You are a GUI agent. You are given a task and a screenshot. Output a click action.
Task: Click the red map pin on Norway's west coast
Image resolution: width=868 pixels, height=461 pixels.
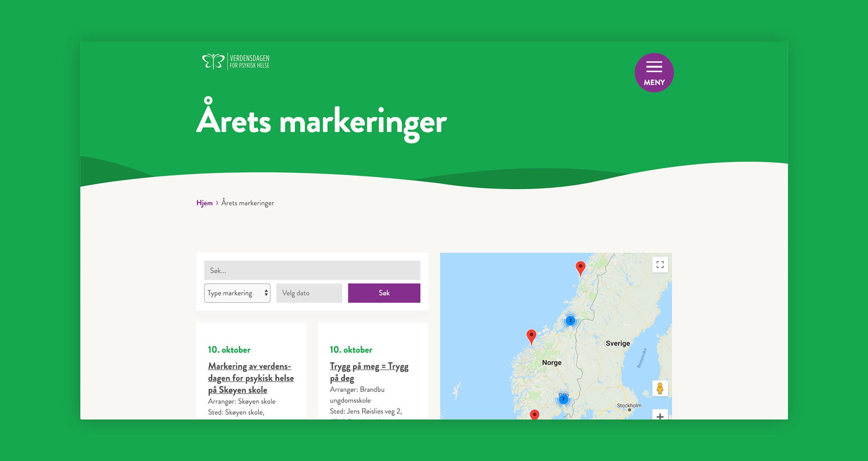pyautogui.click(x=532, y=337)
